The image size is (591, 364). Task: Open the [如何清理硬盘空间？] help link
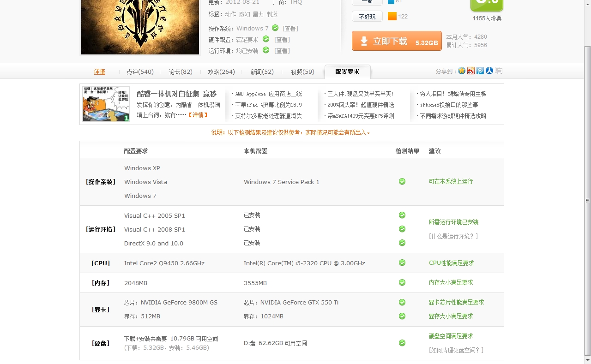pyautogui.click(x=456, y=350)
